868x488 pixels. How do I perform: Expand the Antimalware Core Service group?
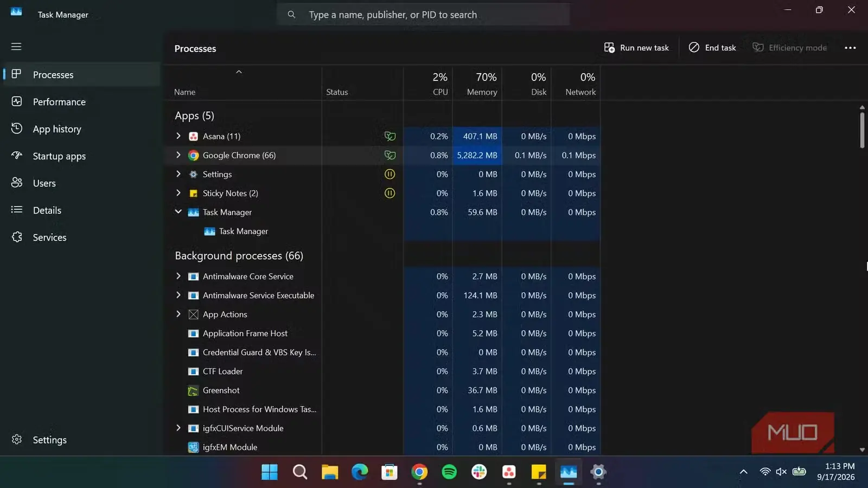pos(178,277)
